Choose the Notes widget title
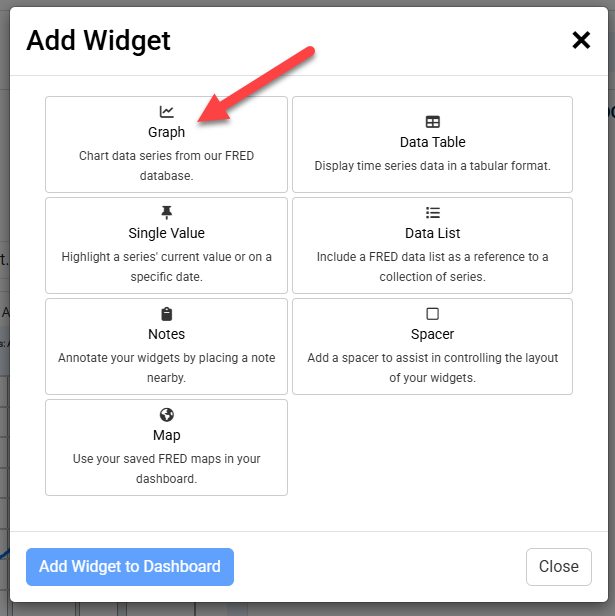Image resolution: width=615 pixels, height=616 pixels. point(167,334)
